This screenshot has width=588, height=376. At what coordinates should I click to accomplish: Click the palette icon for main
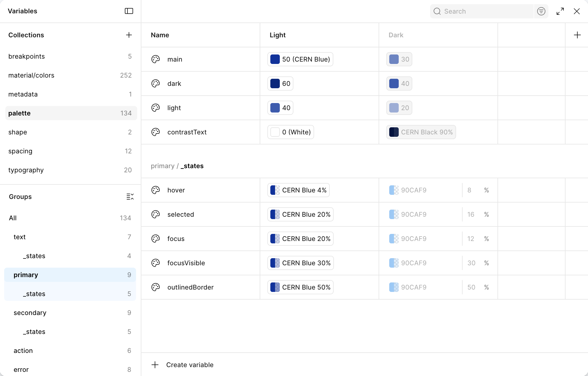(156, 59)
